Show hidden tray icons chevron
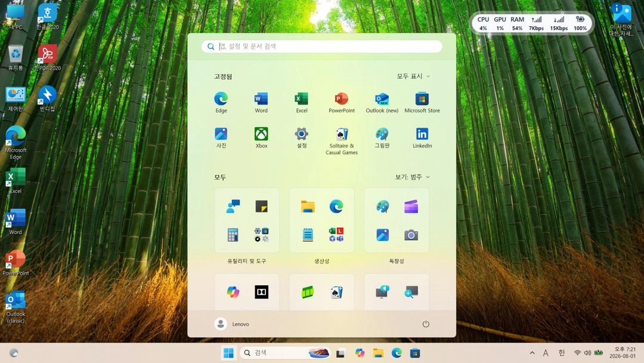This screenshot has width=644, height=363. click(532, 353)
